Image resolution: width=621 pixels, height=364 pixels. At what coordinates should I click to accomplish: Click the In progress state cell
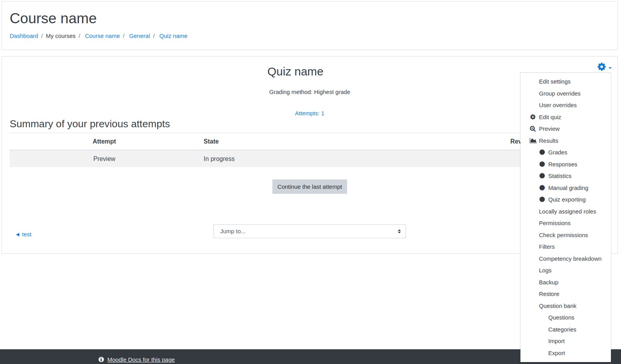pyautogui.click(x=219, y=159)
